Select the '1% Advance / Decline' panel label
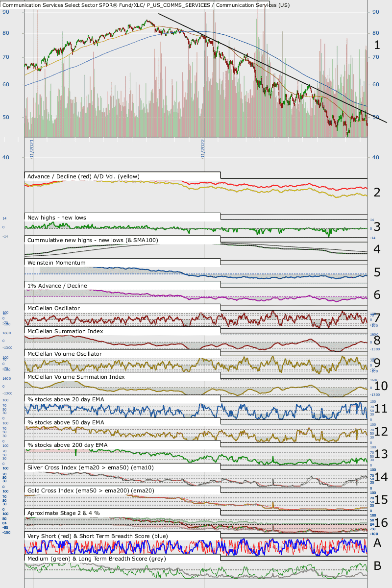 57,286
